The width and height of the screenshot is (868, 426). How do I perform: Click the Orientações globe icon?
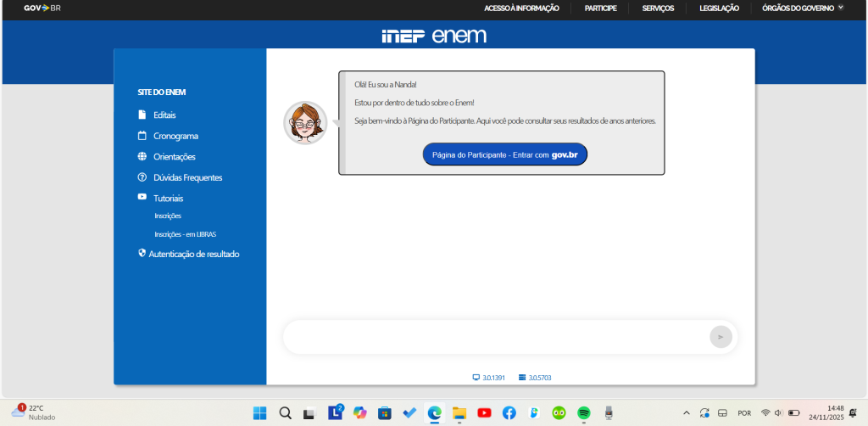point(142,157)
